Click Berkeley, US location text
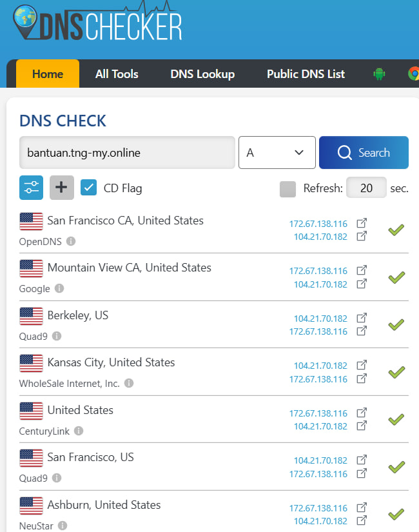 pos(78,315)
